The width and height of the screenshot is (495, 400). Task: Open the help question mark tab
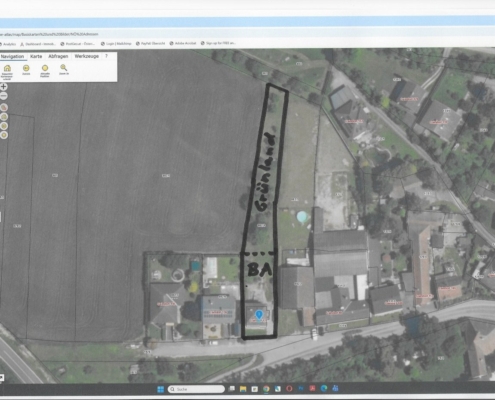click(106, 56)
